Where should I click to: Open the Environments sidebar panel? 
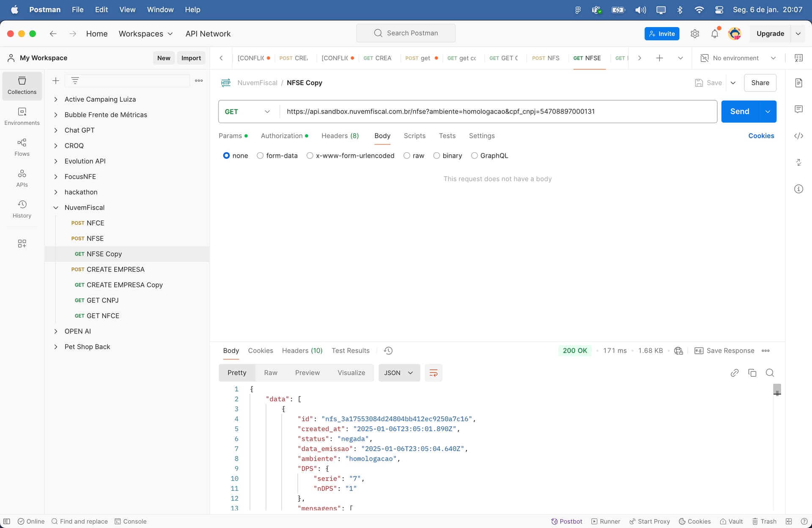point(22,116)
